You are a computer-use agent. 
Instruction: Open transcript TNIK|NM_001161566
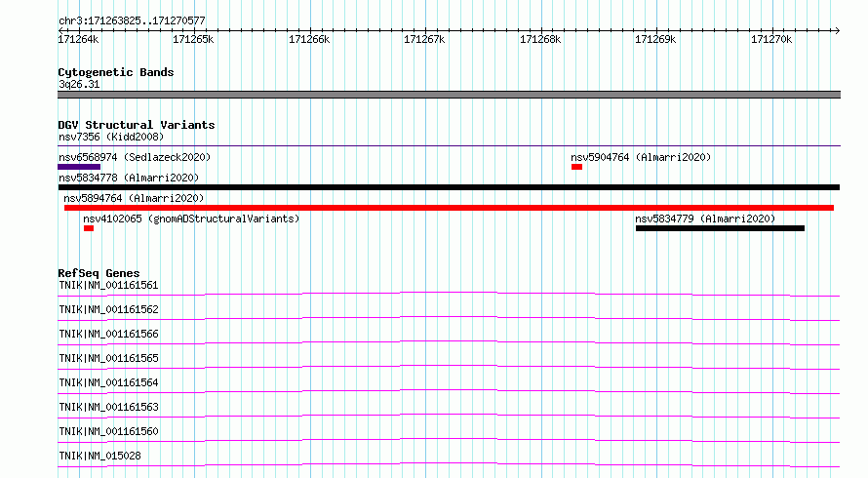[108, 334]
